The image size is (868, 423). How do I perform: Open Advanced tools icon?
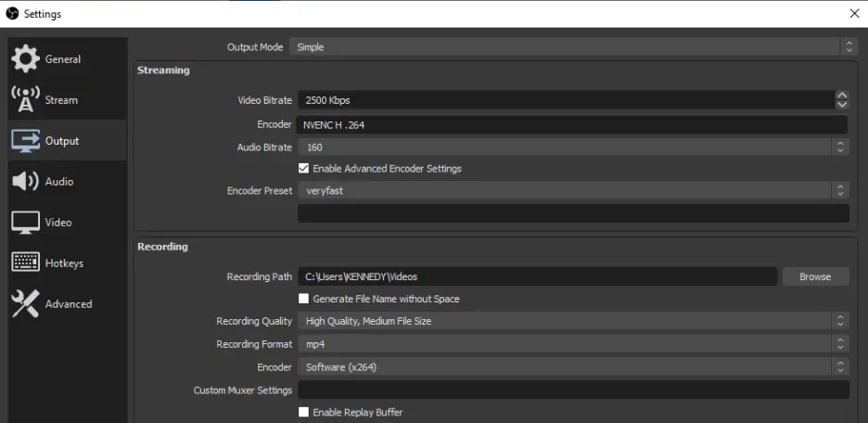25,303
